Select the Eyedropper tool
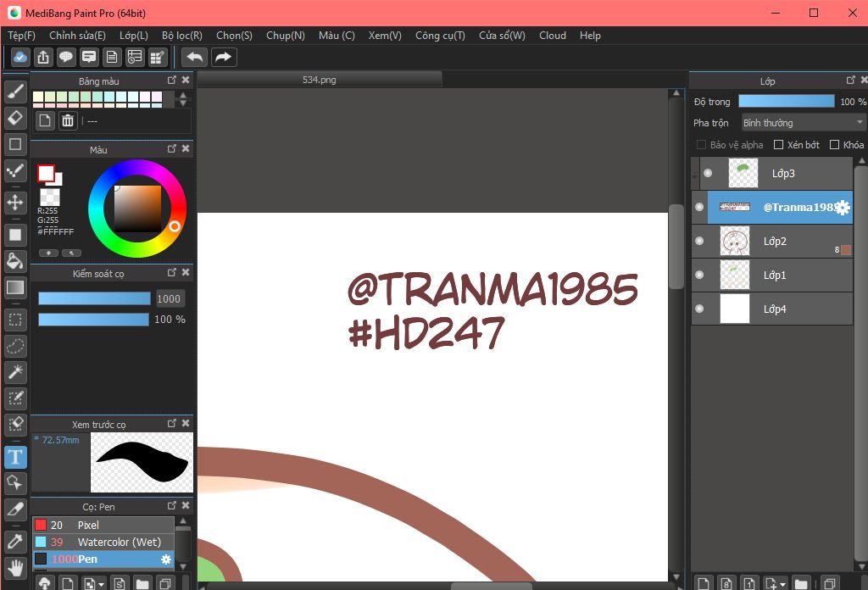Image resolution: width=868 pixels, height=590 pixels. point(15,542)
